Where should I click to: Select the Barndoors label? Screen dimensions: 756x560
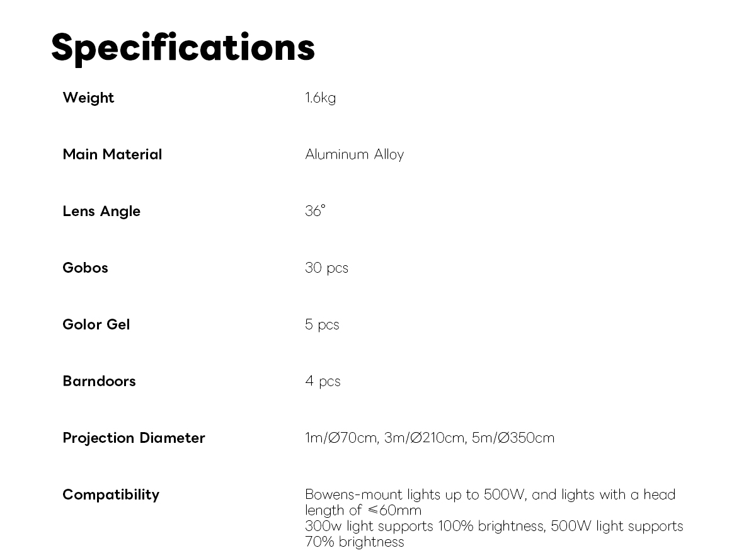pyautogui.click(x=99, y=381)
